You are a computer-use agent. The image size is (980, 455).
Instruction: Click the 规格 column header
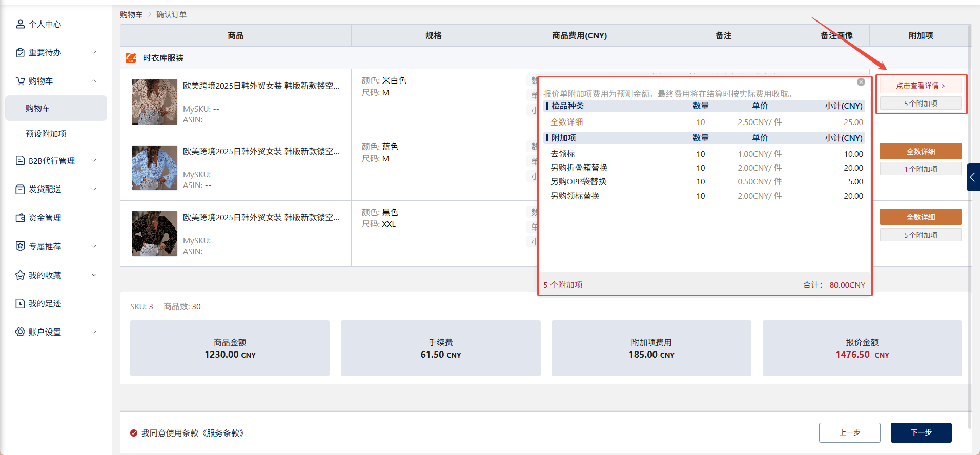click(x=434, y=35)
